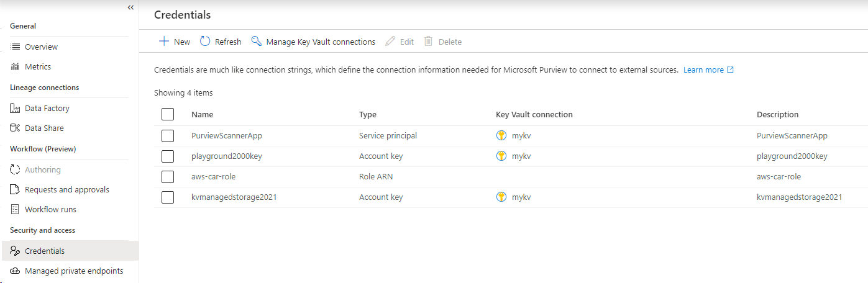Click the Managed private endpoints cloud icon

click(16, 271)
